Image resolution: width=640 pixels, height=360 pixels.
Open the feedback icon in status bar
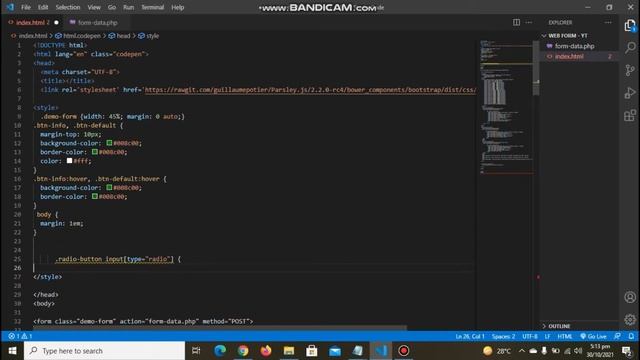[x=617, y=336]
